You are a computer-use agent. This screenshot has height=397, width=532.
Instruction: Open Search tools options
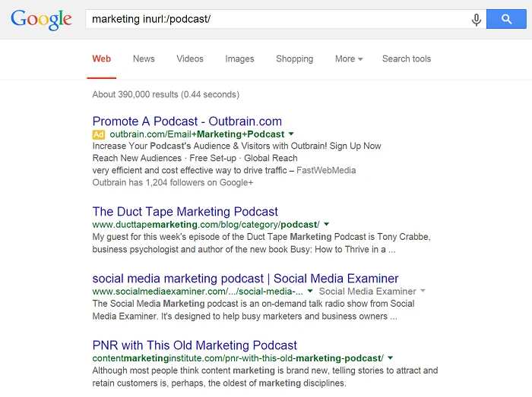tap(407, 59)
